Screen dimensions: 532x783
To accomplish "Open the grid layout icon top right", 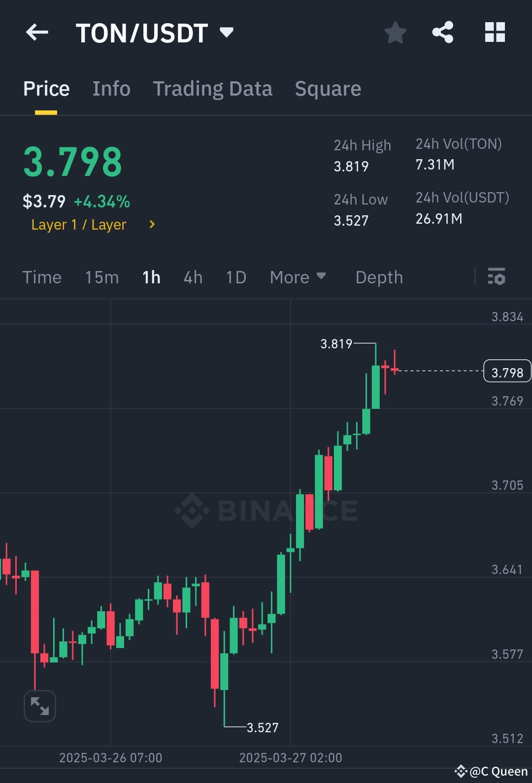I will 495,32.
